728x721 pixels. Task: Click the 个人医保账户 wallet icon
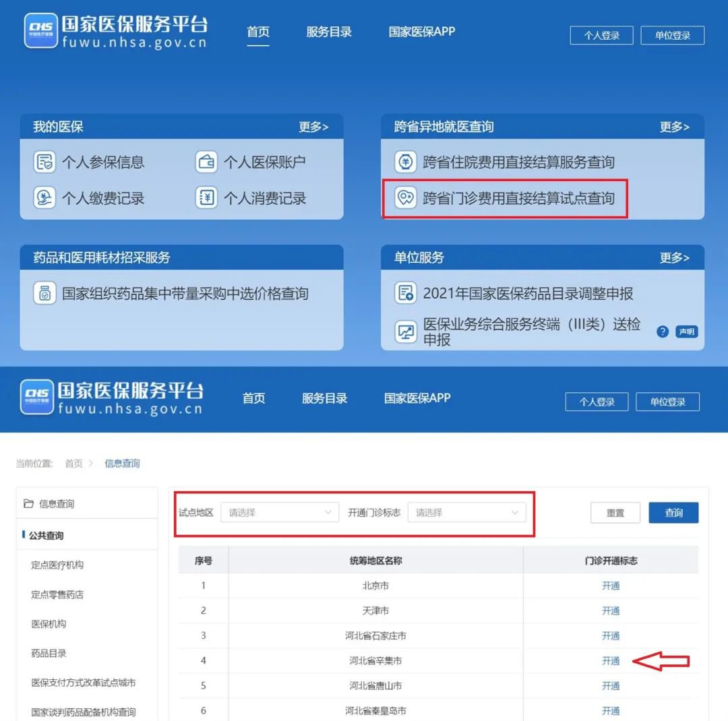pos(206,162)
